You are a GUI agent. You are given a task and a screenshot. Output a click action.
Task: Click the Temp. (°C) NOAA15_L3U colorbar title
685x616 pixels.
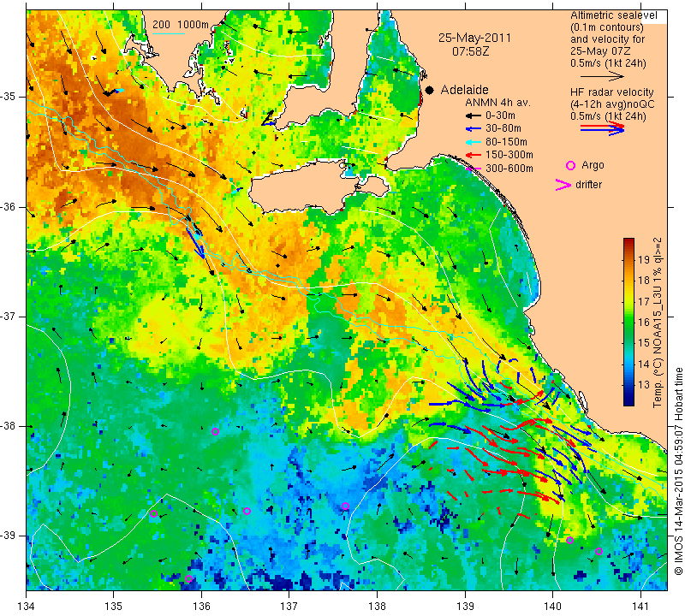tap(658, 323)
